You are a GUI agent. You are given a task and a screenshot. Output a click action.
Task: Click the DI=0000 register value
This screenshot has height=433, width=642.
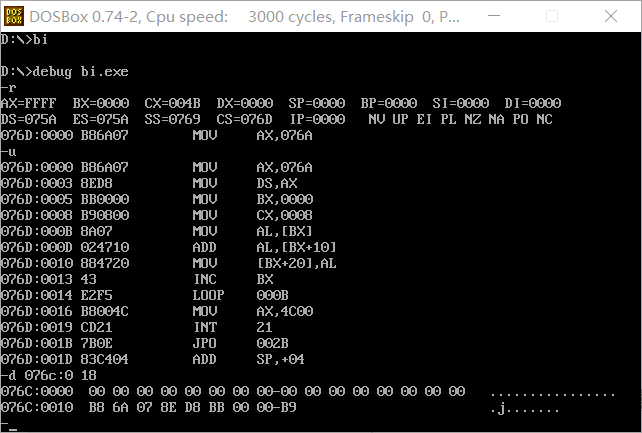point(533,103)
